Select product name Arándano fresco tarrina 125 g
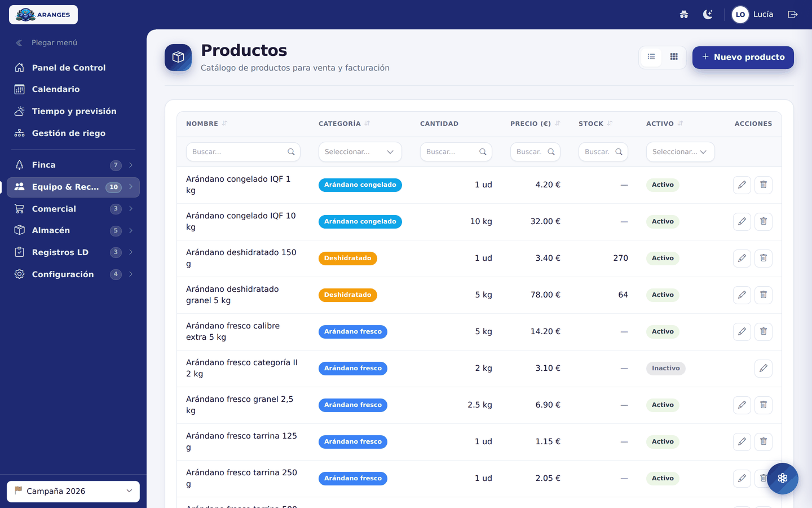 (241, 442)
